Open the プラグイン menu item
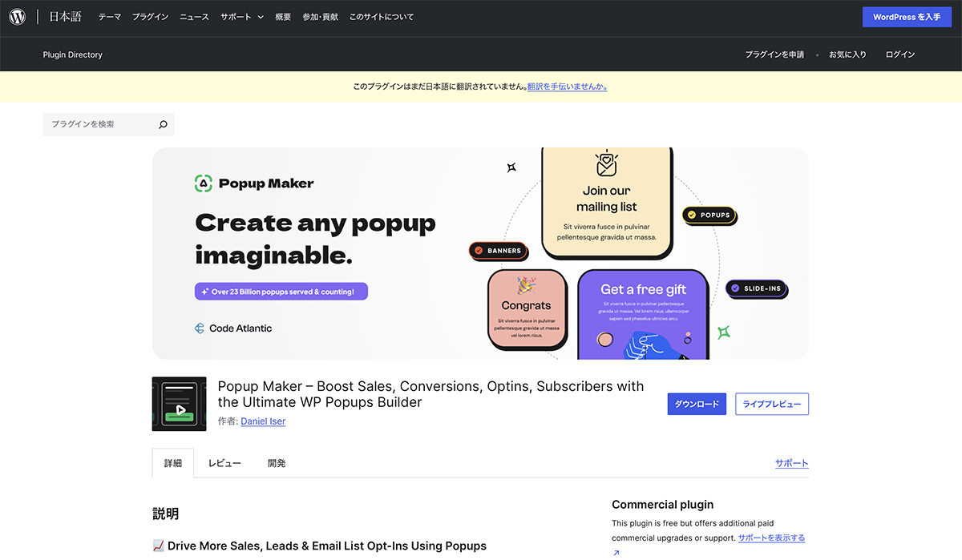 point(150,17)
